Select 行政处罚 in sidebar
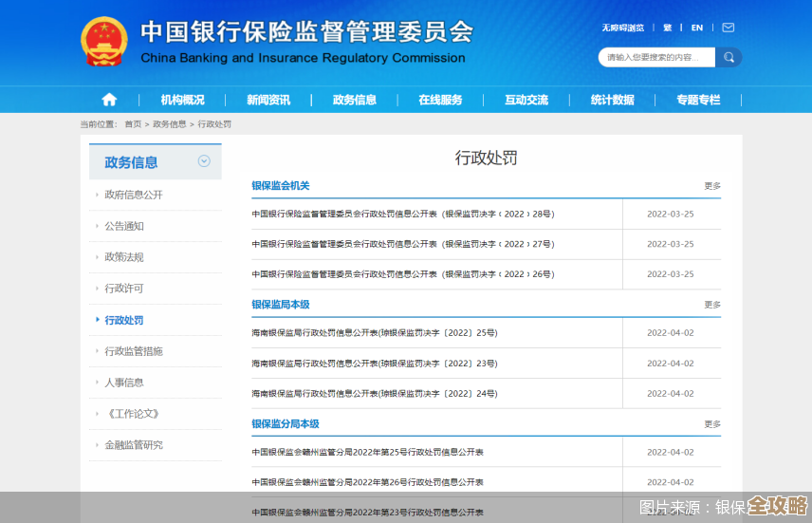 pos(124,320)
